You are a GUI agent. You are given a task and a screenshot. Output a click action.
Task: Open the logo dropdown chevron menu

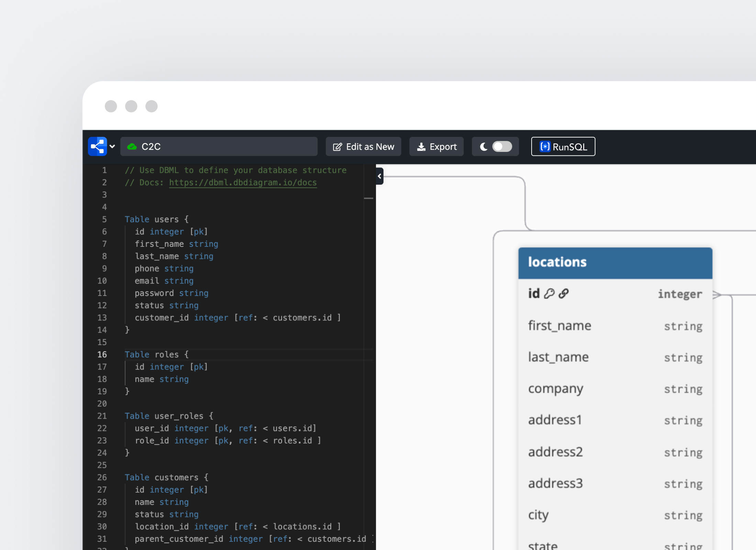[x=112, y=146]
